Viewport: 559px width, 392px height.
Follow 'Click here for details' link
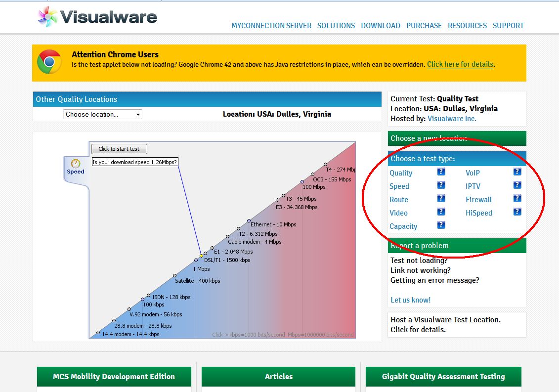[x=460, y=65]
